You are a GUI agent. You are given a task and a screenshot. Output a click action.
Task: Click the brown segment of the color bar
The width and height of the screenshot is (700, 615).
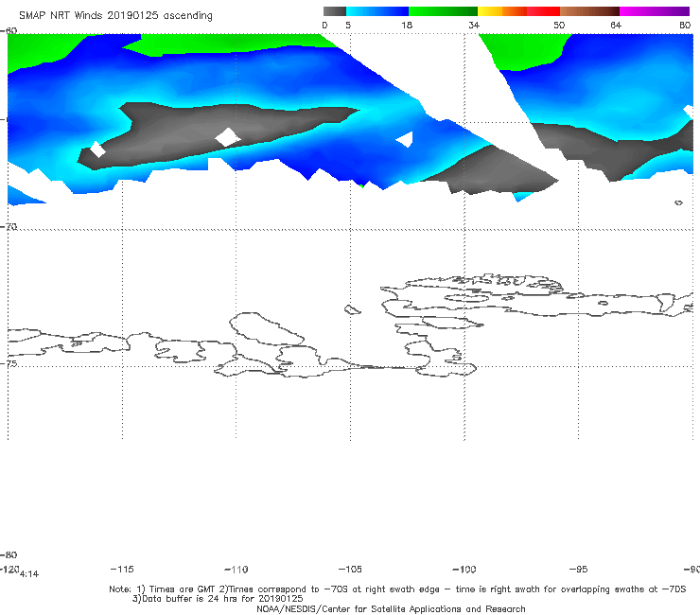click(589, 11)
